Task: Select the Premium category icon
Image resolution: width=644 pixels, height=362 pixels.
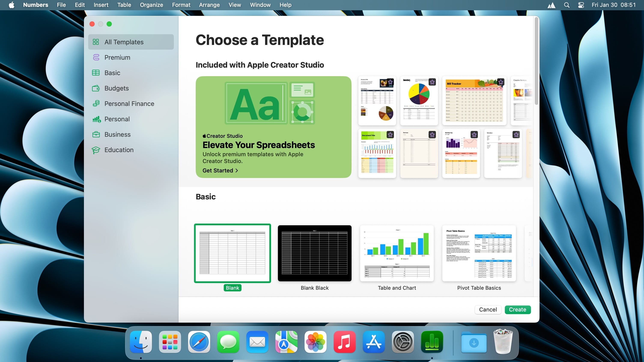Action: pos(96,58)
